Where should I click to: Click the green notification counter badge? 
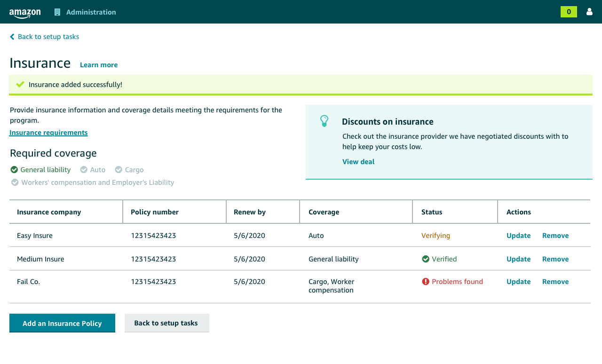569,12
